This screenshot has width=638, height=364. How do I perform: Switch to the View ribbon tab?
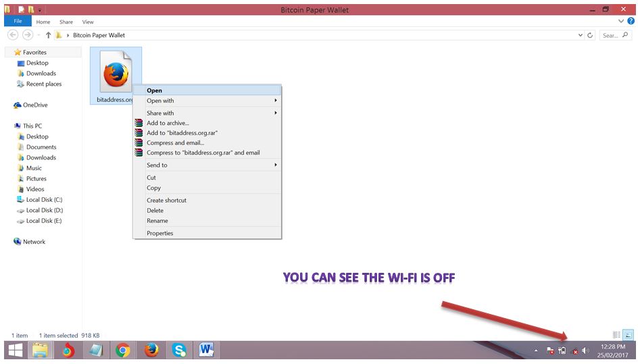click(x=88, y=22)
